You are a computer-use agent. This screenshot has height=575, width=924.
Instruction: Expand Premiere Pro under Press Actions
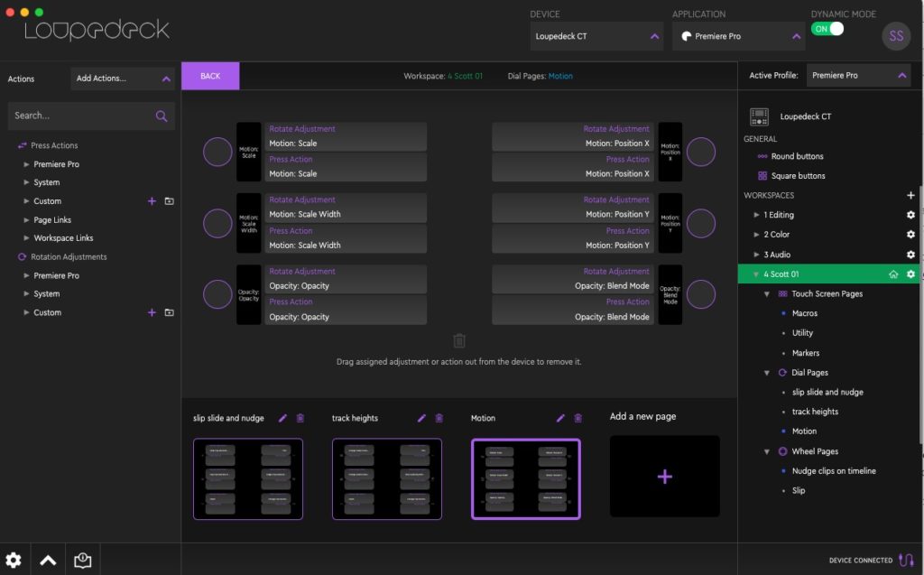tap(26, 164)
